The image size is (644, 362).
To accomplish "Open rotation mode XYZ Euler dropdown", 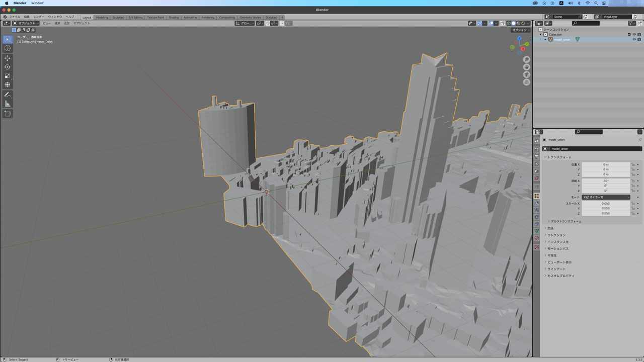I will click(606, 197).
